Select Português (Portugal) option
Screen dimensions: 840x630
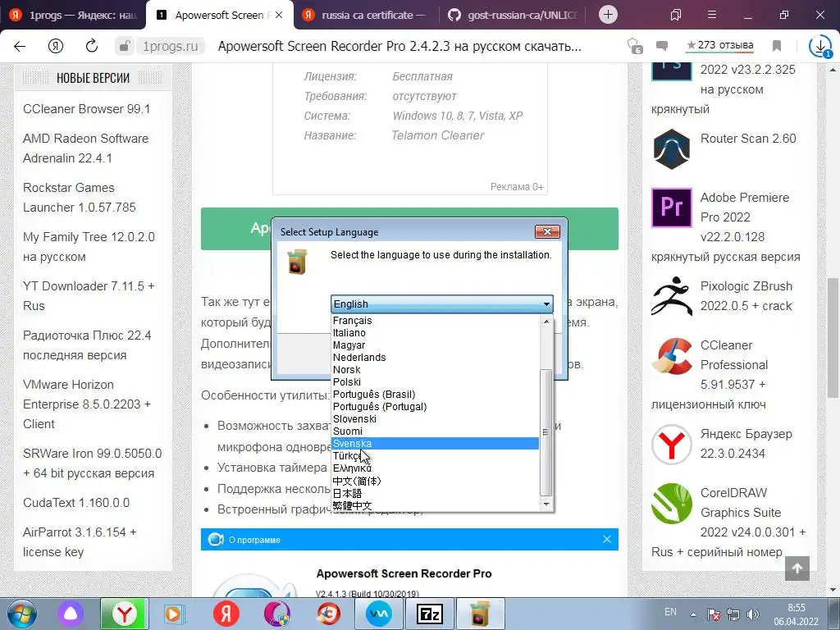click(435, 407)
